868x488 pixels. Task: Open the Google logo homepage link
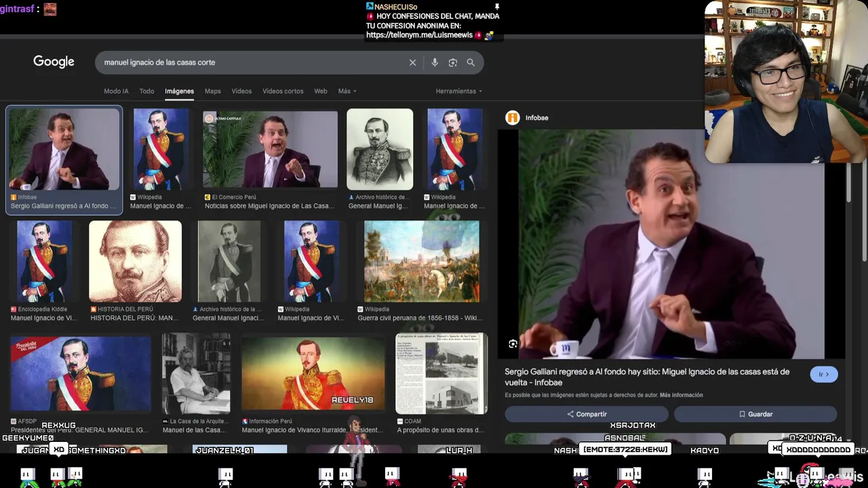click(x=54, y=62)
